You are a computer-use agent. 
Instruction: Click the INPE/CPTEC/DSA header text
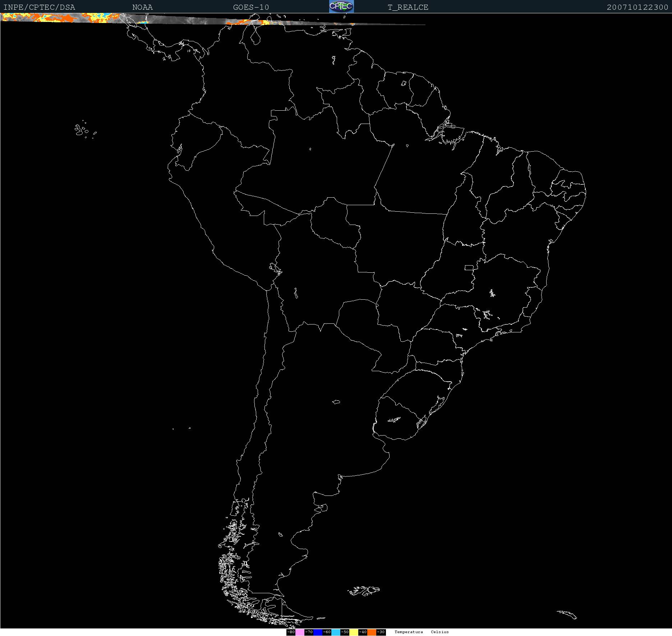pos(39,7)
